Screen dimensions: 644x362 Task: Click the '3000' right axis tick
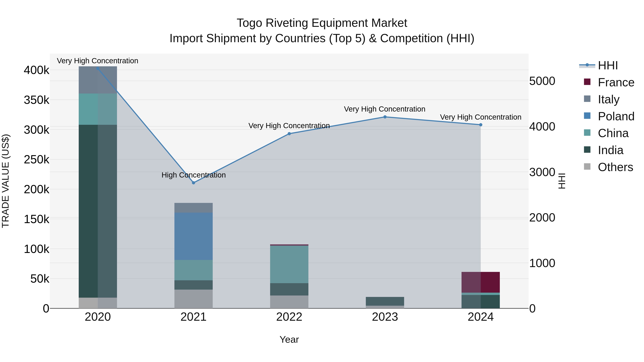pos(542,172)
